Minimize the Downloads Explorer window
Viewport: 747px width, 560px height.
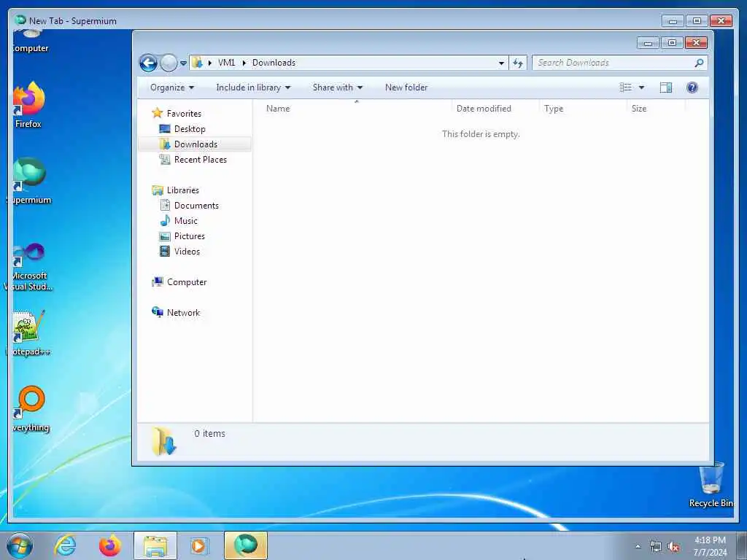[x=648, y=43]
